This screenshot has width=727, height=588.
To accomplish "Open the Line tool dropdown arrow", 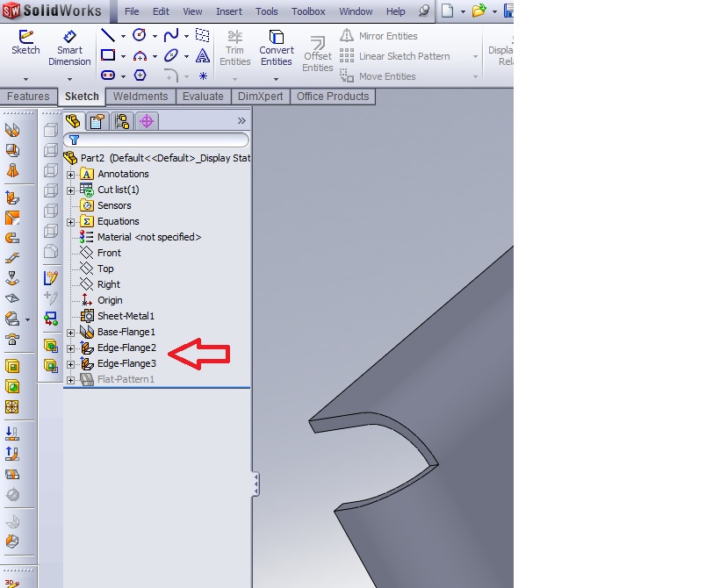I will [x=123, y=36].
